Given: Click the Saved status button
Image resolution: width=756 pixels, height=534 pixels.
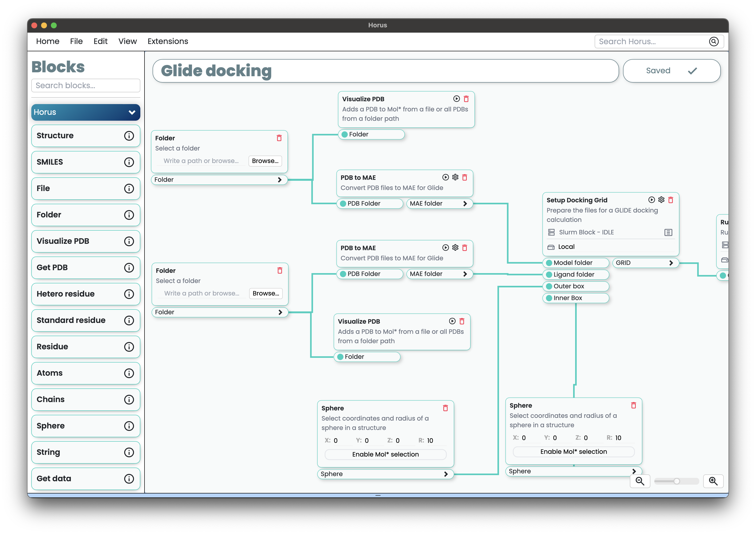Looking at the screenshot, I should pyautogui.click(x=672, y=71).
